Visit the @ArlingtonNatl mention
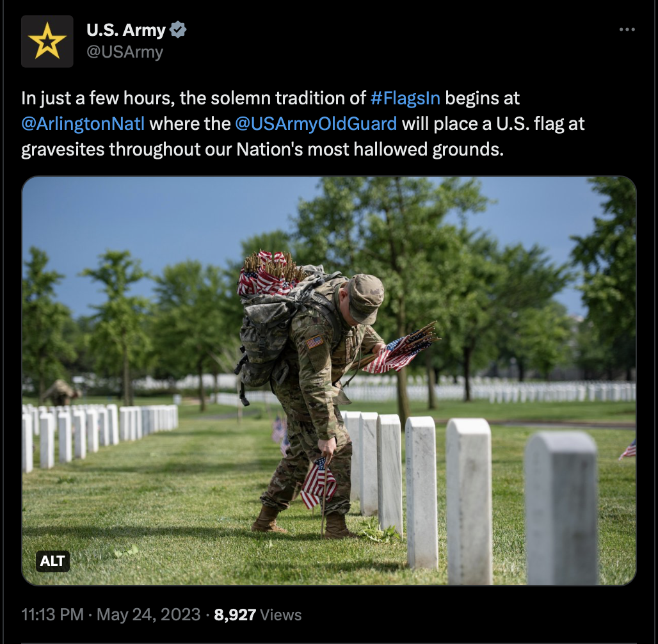 [83, 124]
